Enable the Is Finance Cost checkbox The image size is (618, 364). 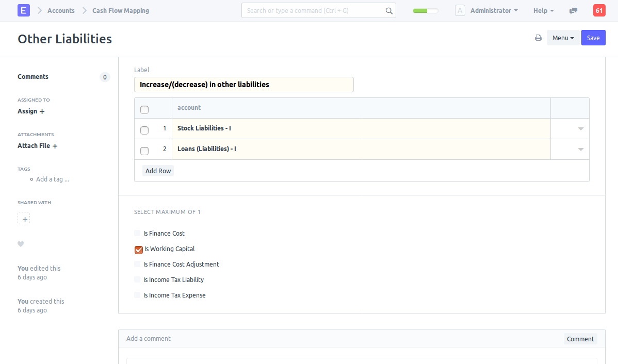(137, 234)
